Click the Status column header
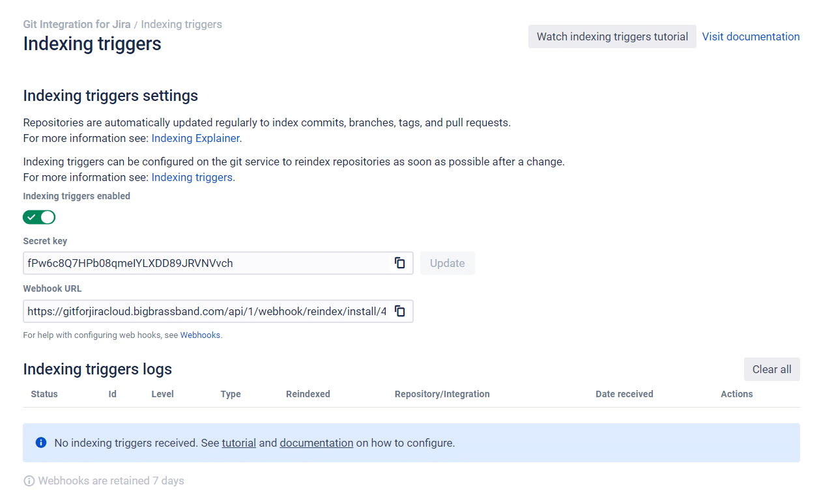Screen dimensions: 817x504 coord(44,394)
